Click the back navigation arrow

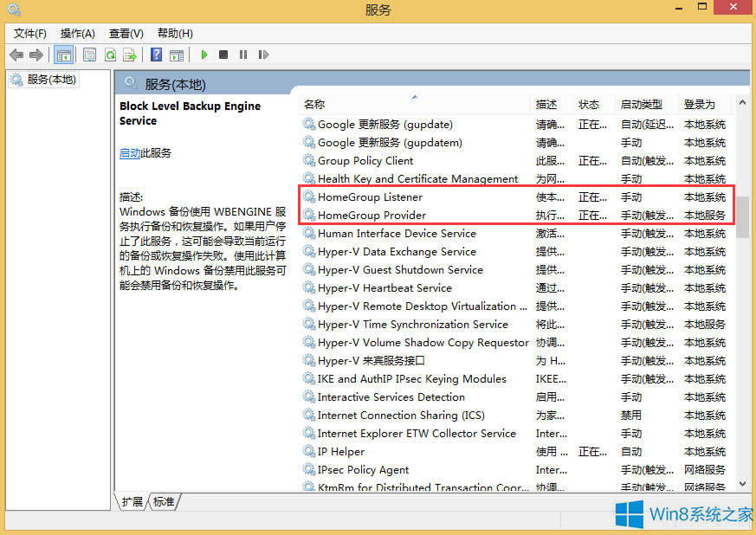[x=16, y=55]
